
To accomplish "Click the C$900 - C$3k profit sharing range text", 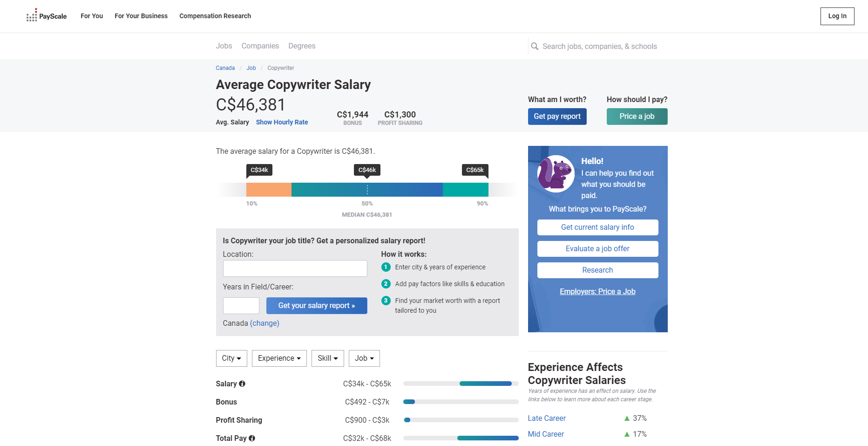I will tap(367, 420).
